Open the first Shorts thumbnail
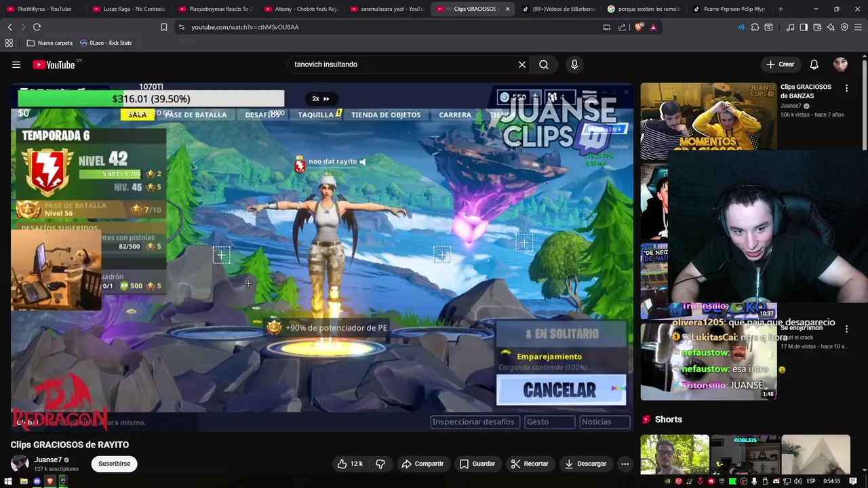 675,455
